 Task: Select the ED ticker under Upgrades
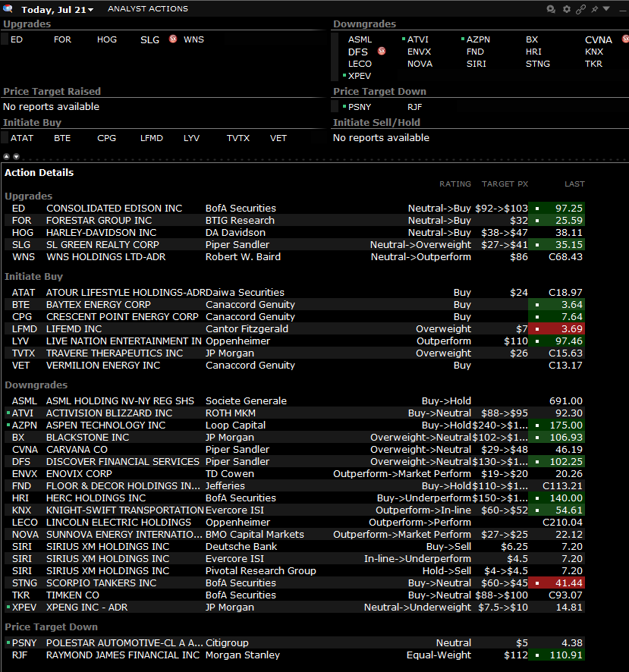pos(17,39)
